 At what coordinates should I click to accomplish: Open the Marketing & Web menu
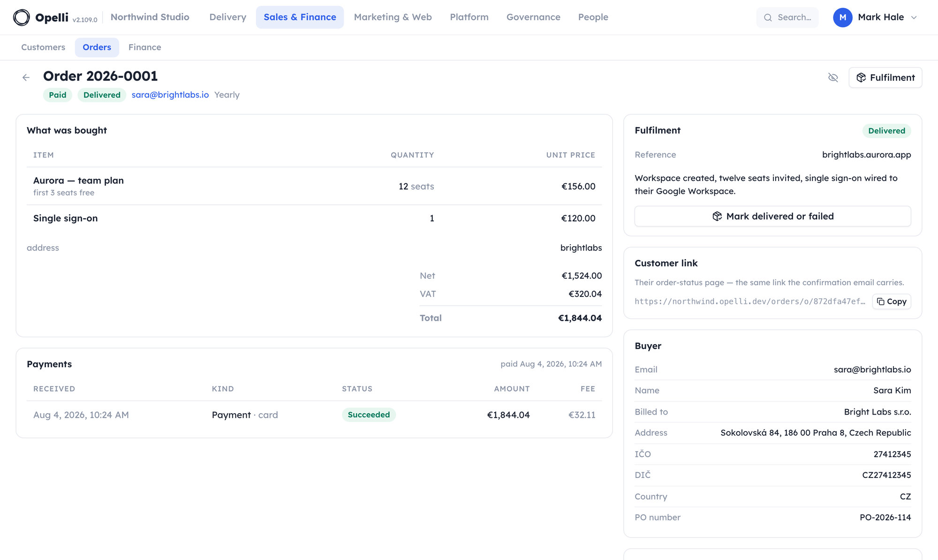click(393, 17)
